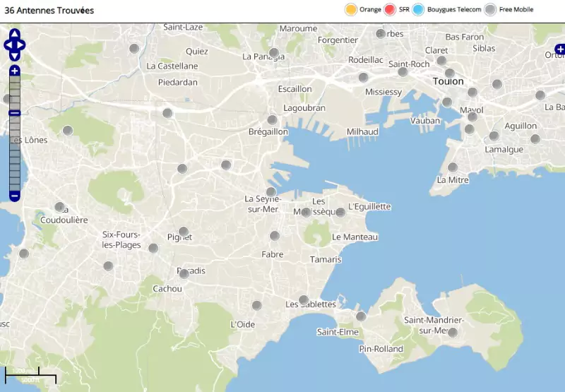The width and height of the screenshot is (565, 392).
Task: Open the antenna marker near La Mitre
Action: (453, 167)
